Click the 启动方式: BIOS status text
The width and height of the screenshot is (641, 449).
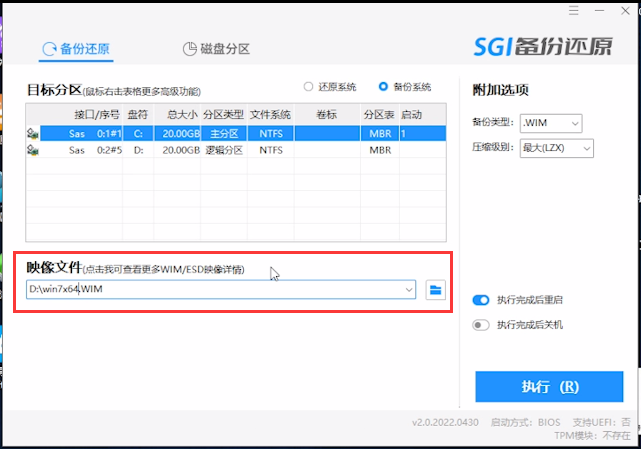[x=525, y=422]
